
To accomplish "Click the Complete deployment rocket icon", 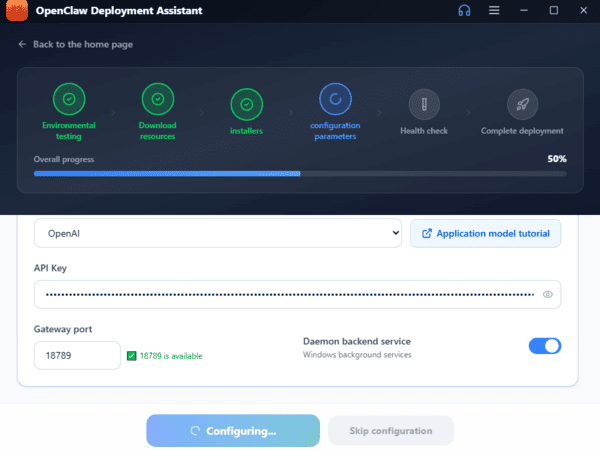I will pos(521,103).
